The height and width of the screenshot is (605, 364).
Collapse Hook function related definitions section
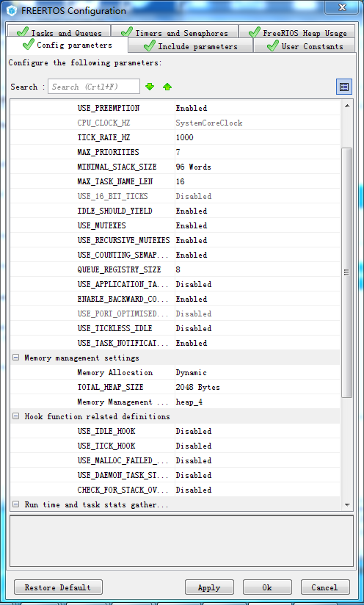point(16,416)
